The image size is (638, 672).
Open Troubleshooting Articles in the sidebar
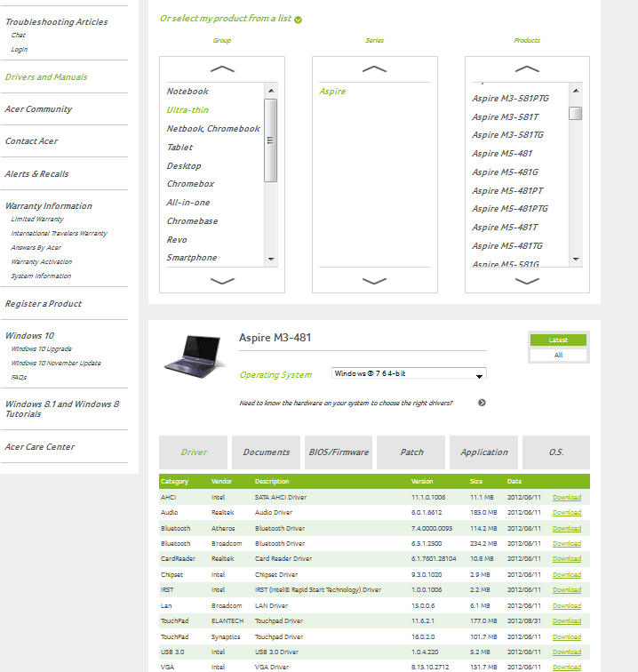click(x=56, y=22)
